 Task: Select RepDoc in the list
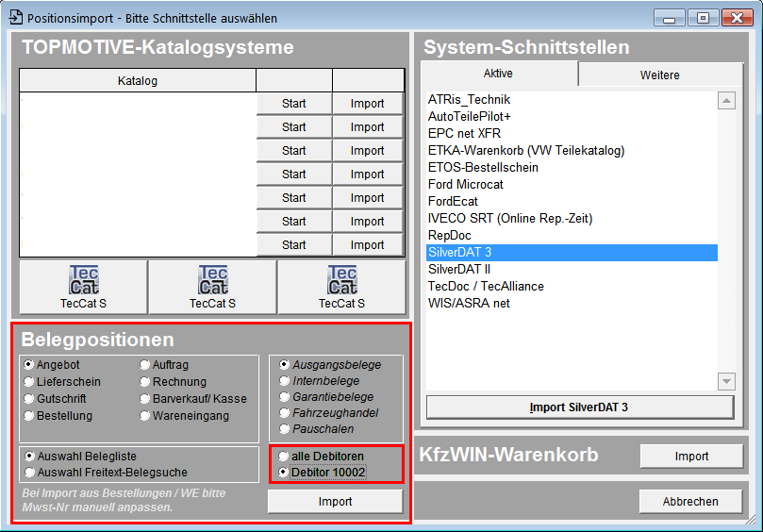[572, 236]
